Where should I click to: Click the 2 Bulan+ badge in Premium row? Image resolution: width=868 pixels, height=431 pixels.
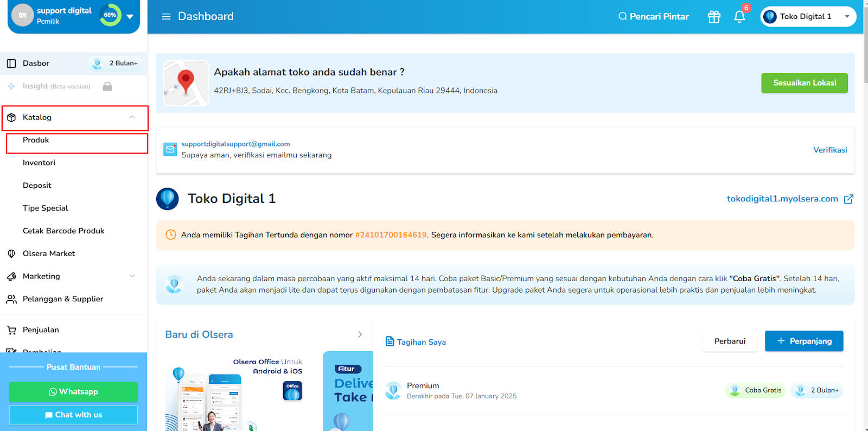[x=817, y=390]
